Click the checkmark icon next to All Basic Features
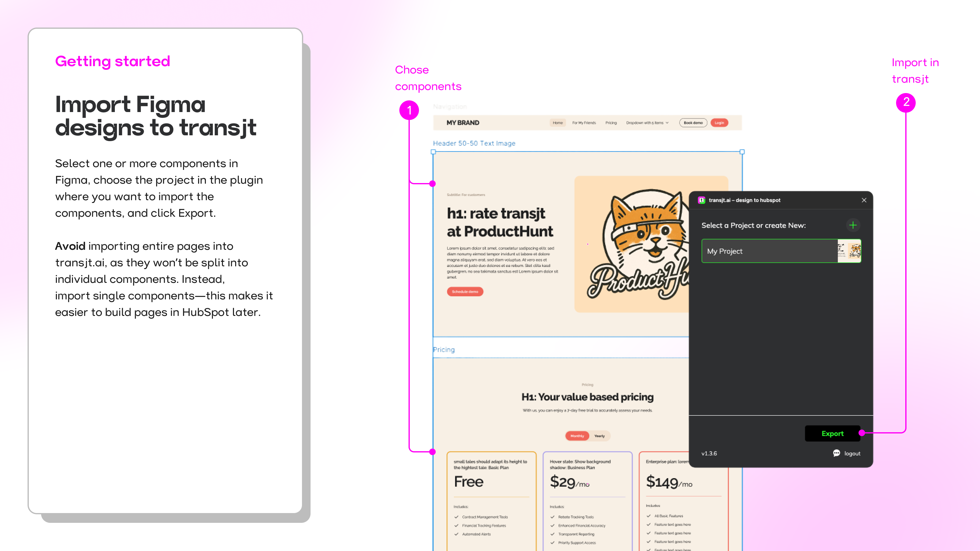980x551 pixels. [x=648, y=516]
